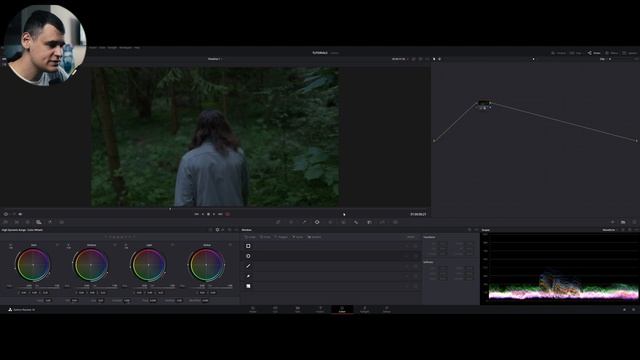Image resolution: width=640 pixels, height=360 pixels.
Task: Toggle the Linear square window
Action: 248,246
